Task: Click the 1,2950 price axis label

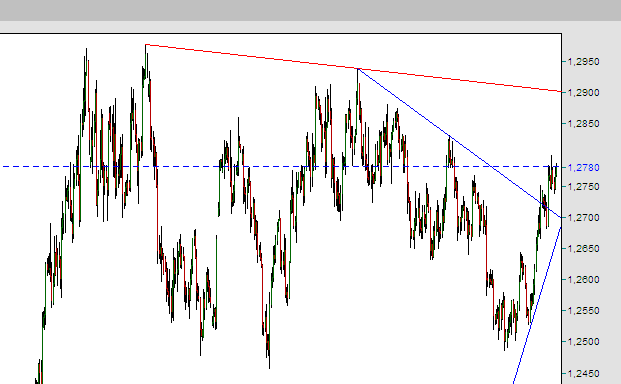Action: (583, 62)
